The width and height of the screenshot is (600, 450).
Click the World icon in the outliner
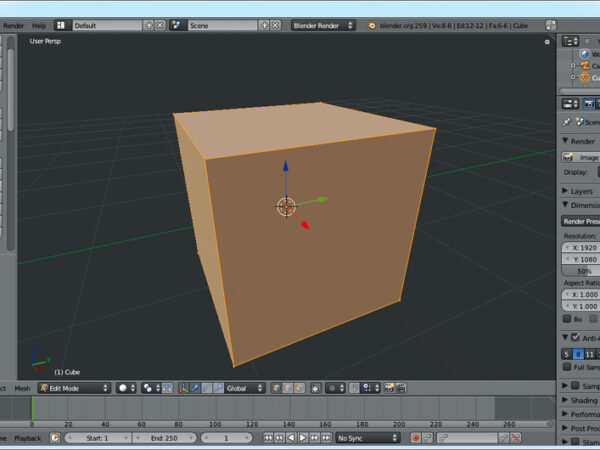coord(584,54)
